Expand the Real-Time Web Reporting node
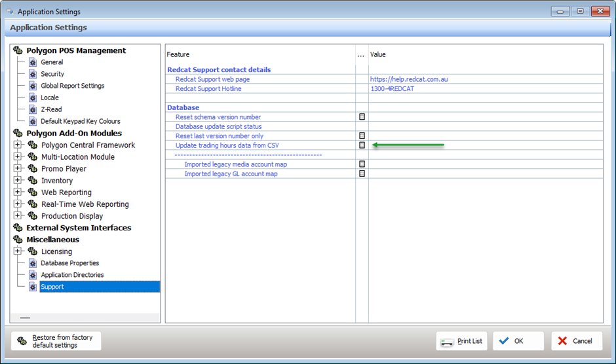Image resolution: width=616 pixels, height=364 pixels. coord(17,204)
